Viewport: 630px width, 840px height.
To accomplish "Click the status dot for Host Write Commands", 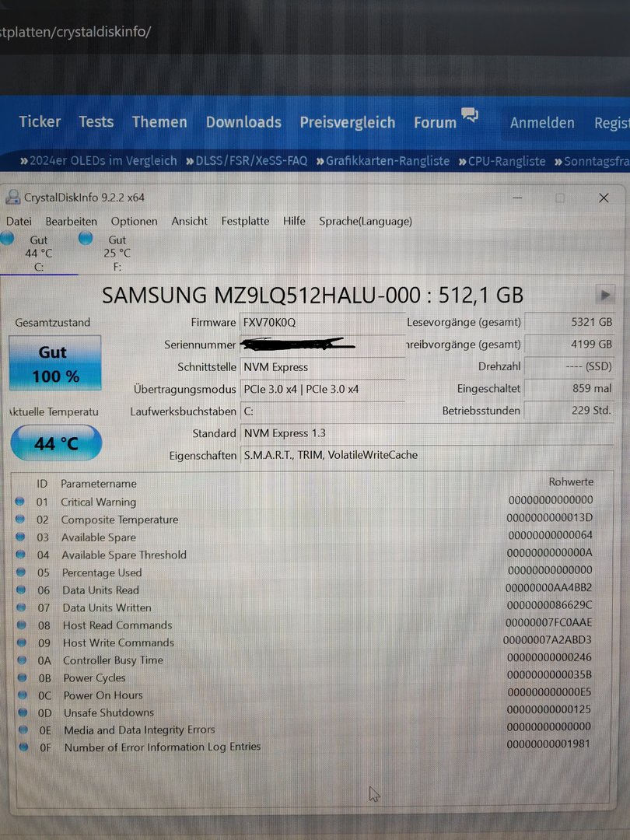I will click(22, 642).
